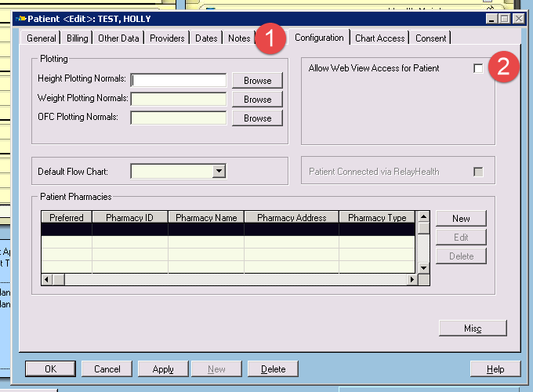Expand the Default Flow Chart dropdown
This screenshot has height=392, width=533.
(219, 171)
